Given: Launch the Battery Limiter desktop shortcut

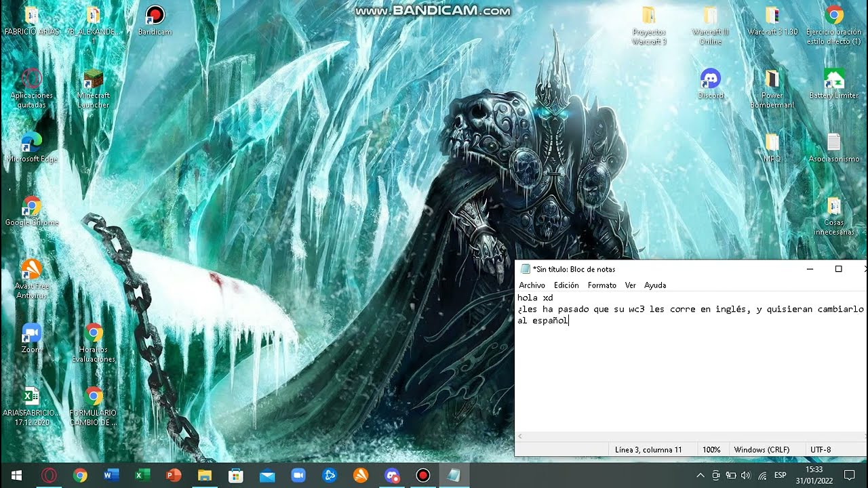Looking at the screenshot, I should tap(834, 84).
